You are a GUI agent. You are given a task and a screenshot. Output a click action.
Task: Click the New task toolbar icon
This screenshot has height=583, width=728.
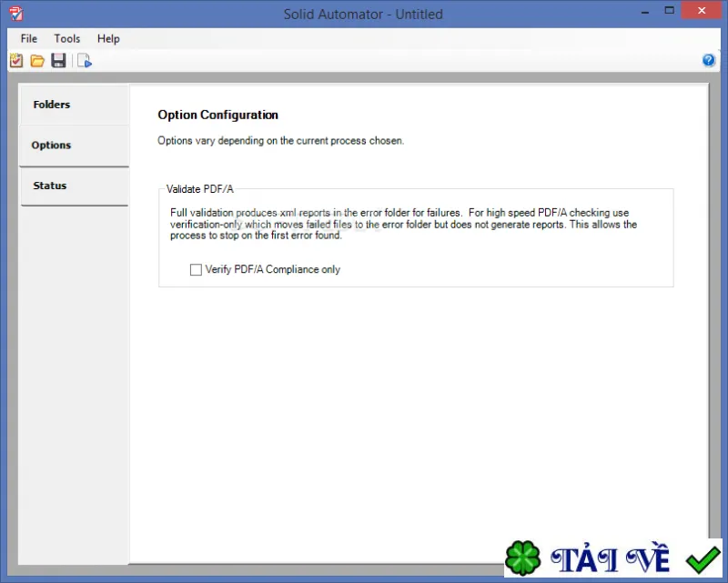pyautogui.click(x=16, y=60)
